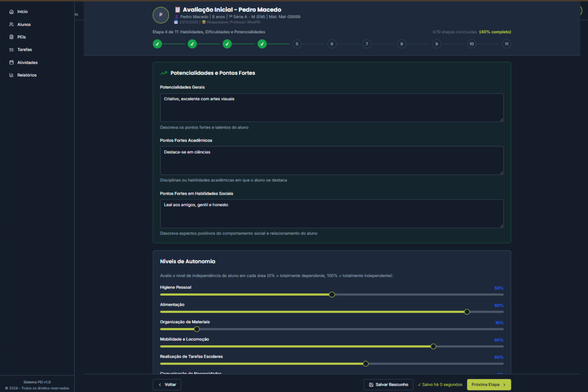Click the Salvar Rascunho button
Viewport: 588px width, 392px height.
(x=388, y=384)
